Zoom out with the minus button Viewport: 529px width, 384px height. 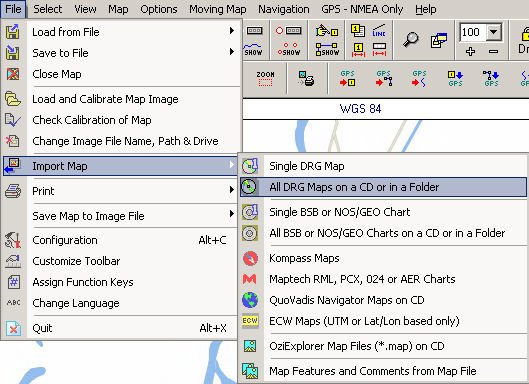(x=494, y=52)
